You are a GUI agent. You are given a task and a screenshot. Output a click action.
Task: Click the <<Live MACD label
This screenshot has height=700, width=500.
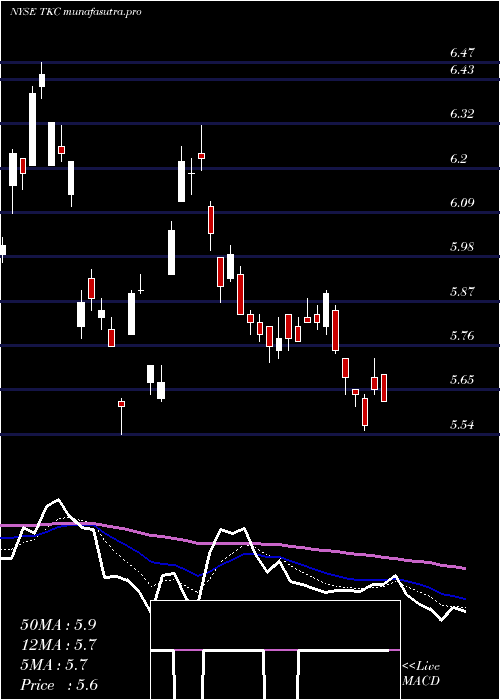click(x=421, y=674)
